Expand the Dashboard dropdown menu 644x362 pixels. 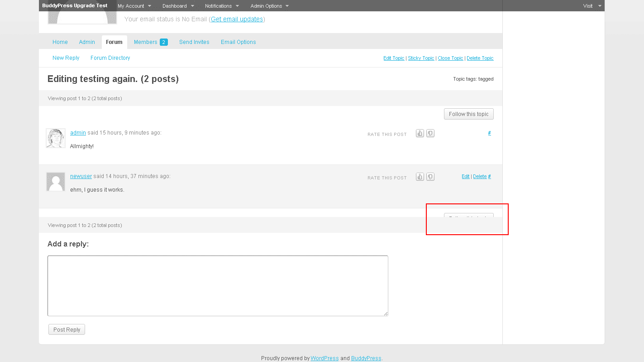(178, 6)
